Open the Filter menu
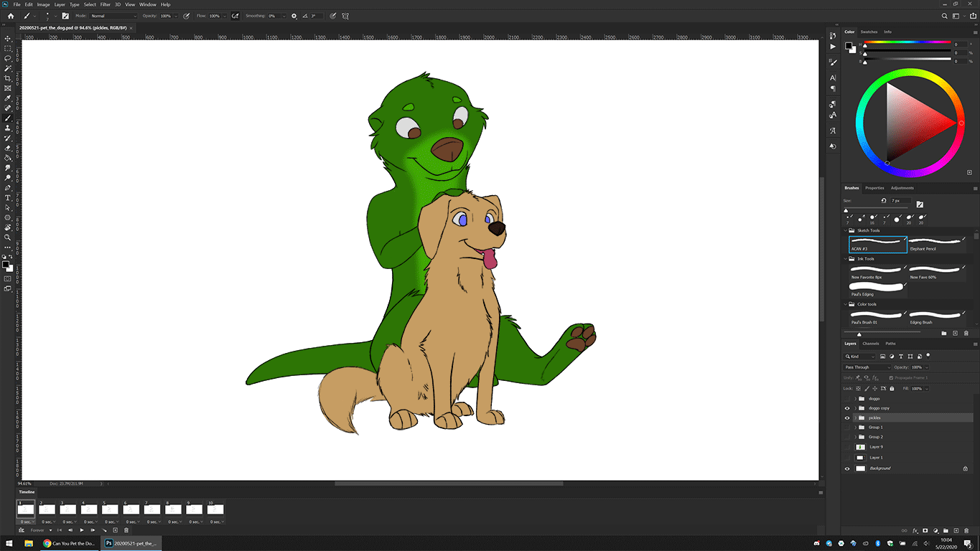 click(105, 4)
